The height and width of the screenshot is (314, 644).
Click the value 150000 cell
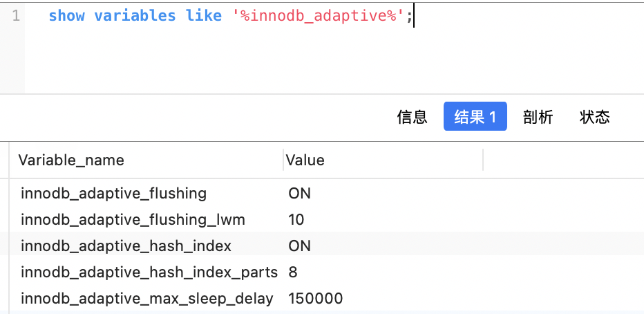click(x=315, y=298)
